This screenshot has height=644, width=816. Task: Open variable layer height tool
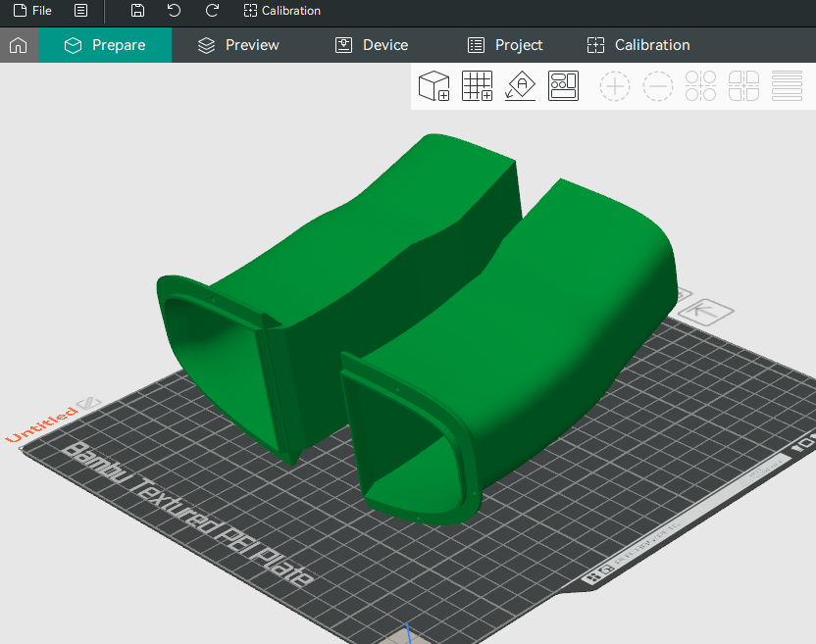787,86
